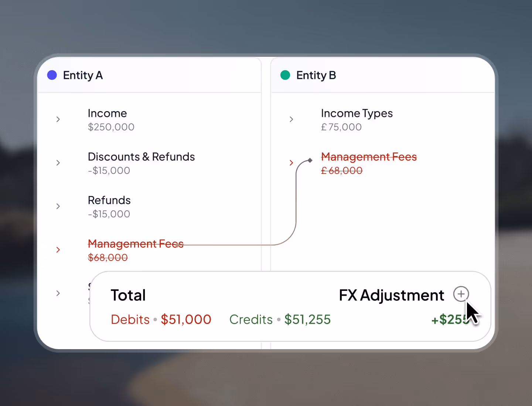Click the indigo dot beside Entity A
532x406 pixels.
click(x=52, y=75)
